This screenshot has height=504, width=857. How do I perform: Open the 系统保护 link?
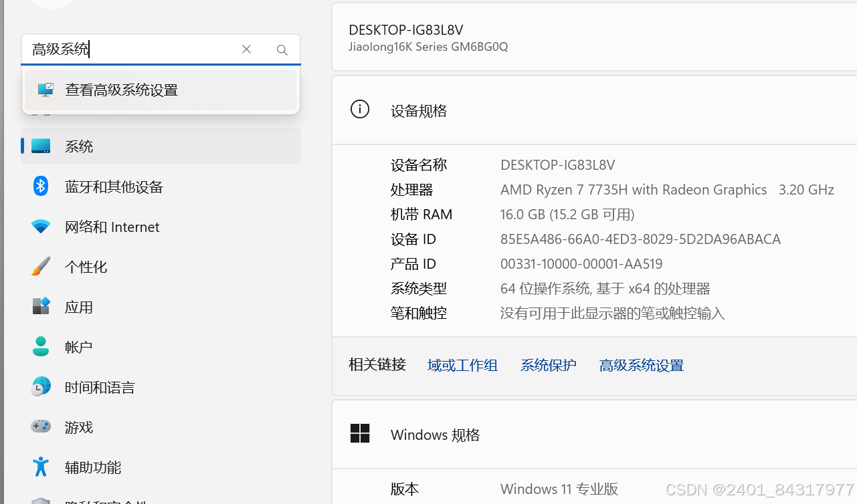[x=549, y=365]
